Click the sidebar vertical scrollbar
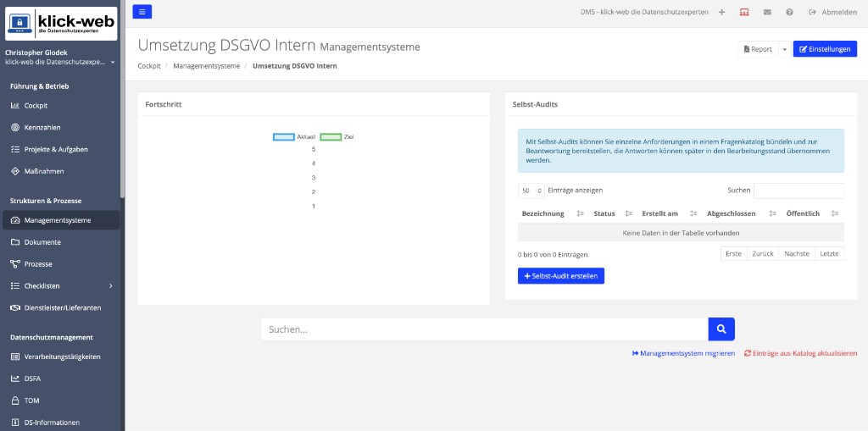868x431 pixels. pos(122,99)
